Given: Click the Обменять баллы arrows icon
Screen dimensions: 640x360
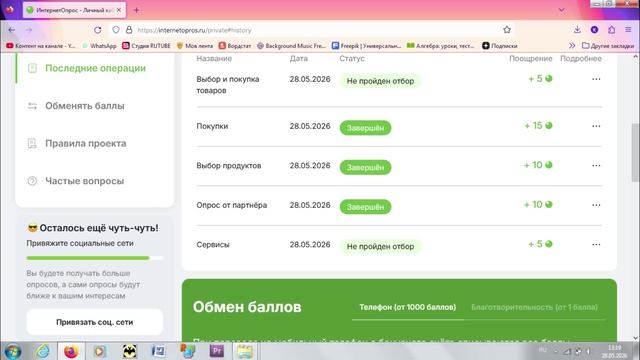Looking at the screenshot, I should pyautogui.click(x=32, y=106).
